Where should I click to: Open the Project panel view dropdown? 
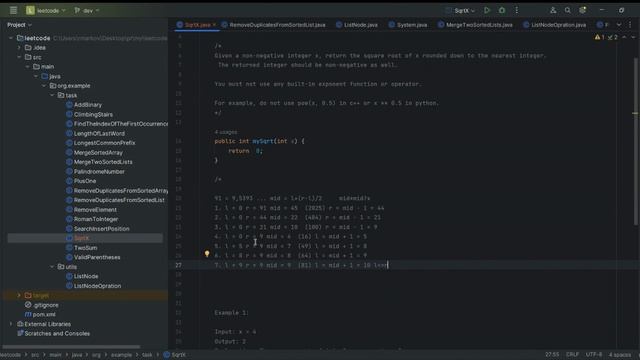[x=19, y=25]
